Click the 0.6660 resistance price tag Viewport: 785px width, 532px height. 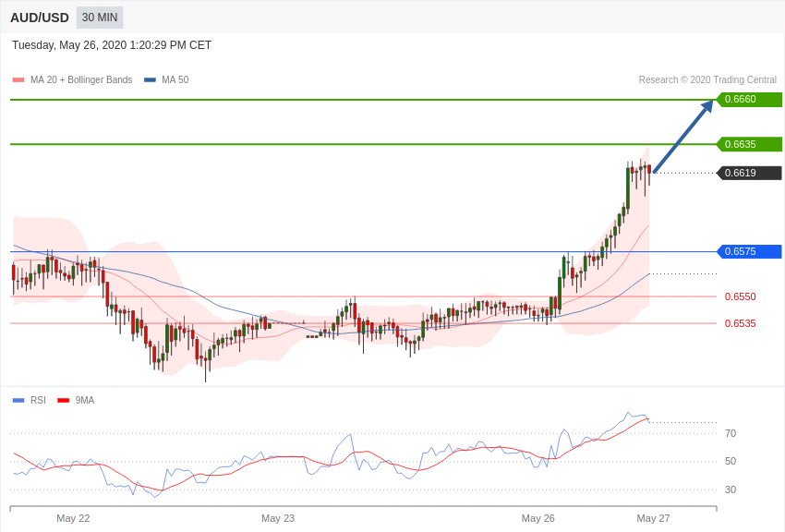point(750,99)
